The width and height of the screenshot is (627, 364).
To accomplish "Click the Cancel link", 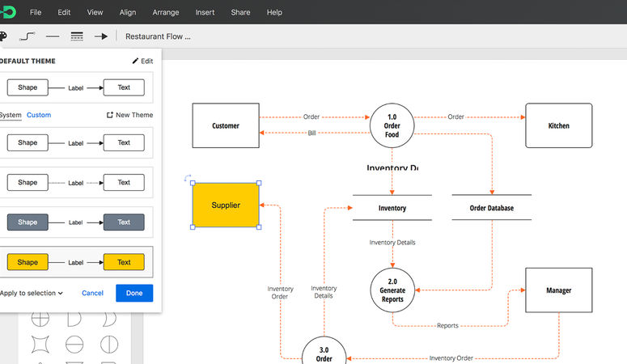I will point(92,293).
